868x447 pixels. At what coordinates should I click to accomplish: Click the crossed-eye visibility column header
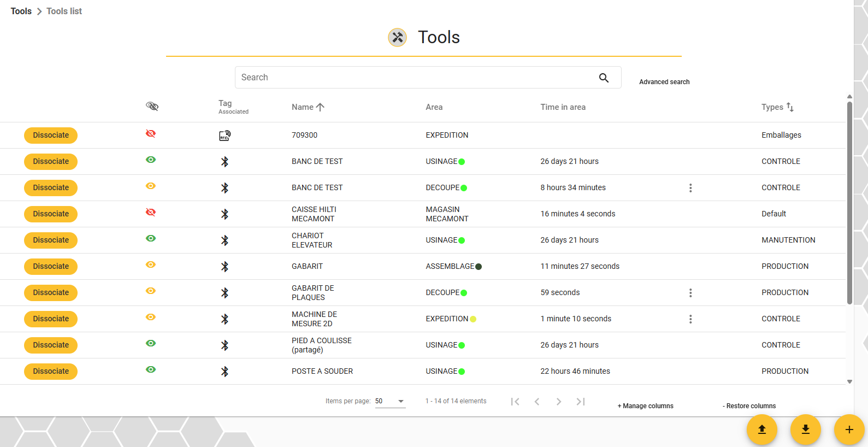152,106
